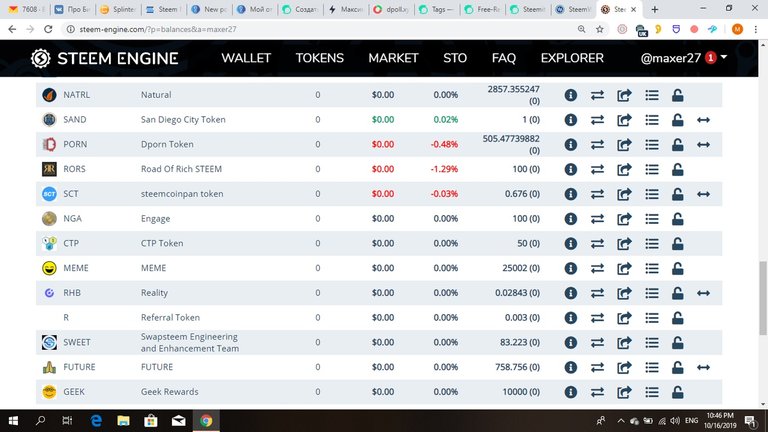Viewport: 768px width, 432px height.
Task: Open the FAQ page
Action: (x=504, y=58)
